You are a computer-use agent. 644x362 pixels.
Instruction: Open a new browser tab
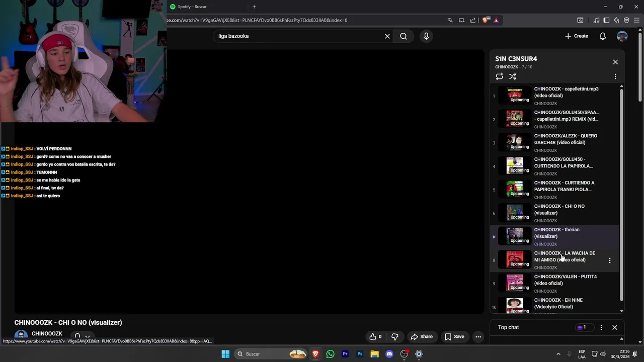(x=254, y=7)
